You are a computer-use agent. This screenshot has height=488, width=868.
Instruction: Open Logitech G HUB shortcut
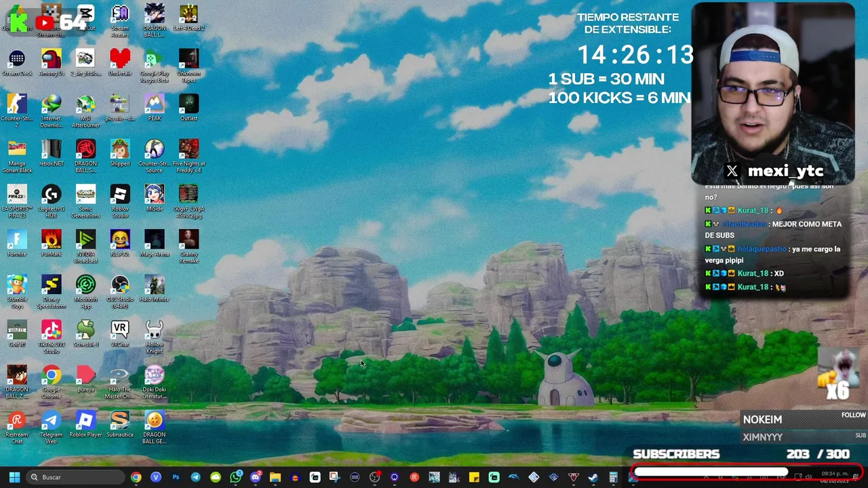(52, 202)
